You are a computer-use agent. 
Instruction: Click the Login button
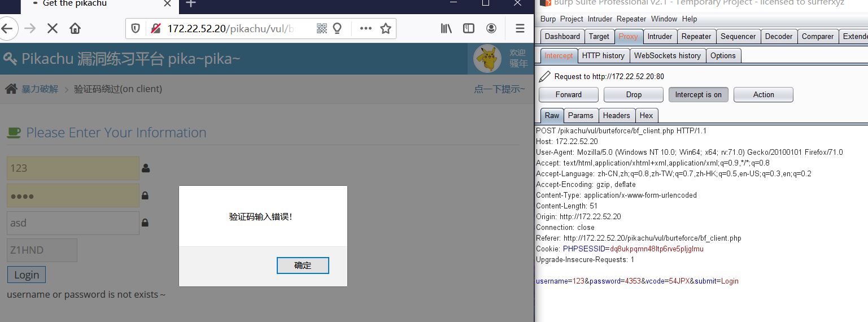27,275
